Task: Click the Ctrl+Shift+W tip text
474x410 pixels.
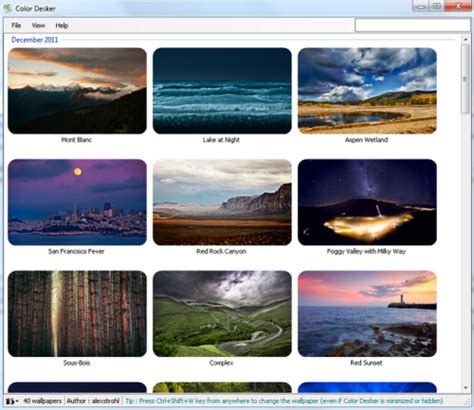Action: pyautogui.click(x=284, y=401)
